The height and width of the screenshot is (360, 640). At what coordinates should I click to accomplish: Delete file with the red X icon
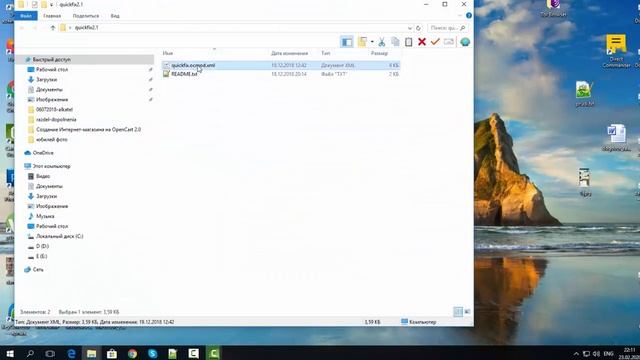tap(422, 42)
